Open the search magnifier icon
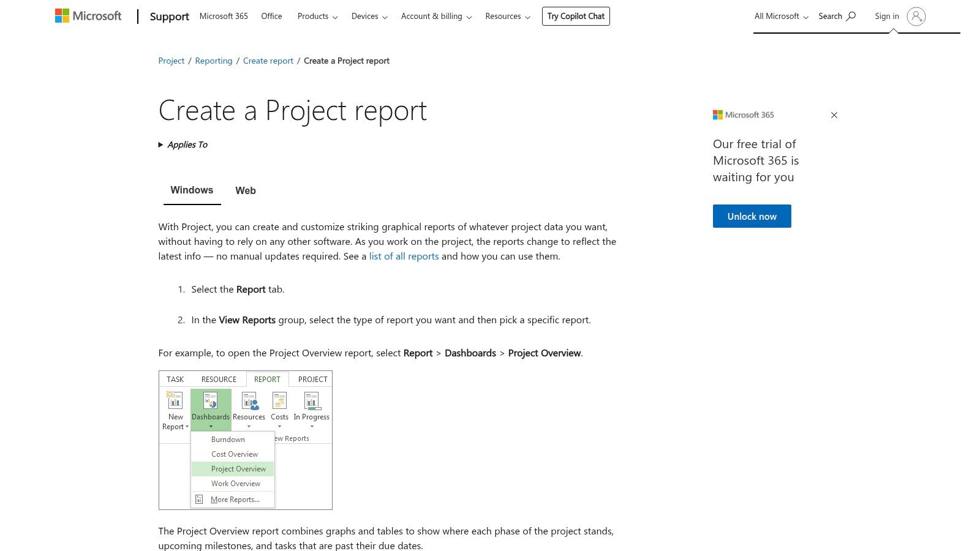Image resolution: width=980 pixels, height=551 pixels. coord(851,16)
